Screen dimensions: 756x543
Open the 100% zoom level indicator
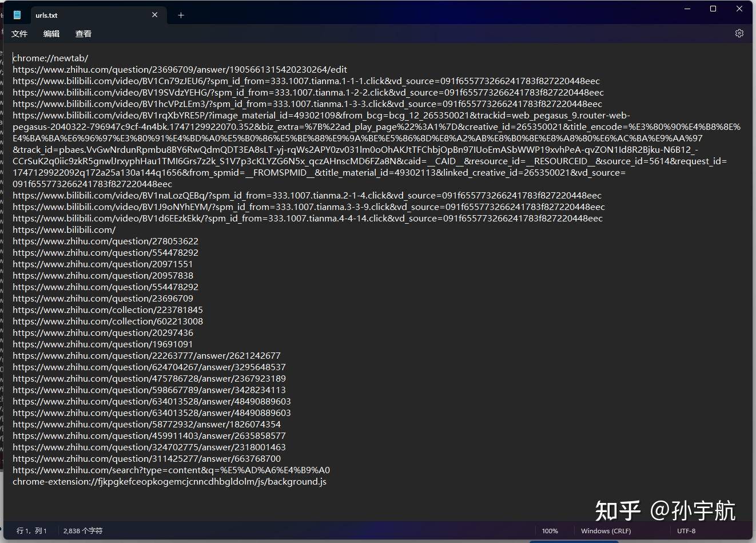pyautogui.click(x=550, y=531)
